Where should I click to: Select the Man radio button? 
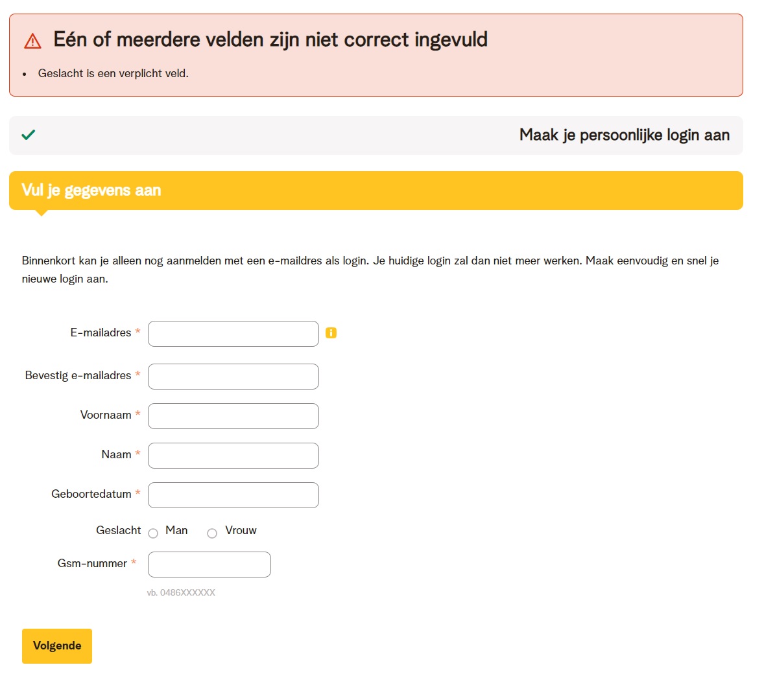[153, 533]
